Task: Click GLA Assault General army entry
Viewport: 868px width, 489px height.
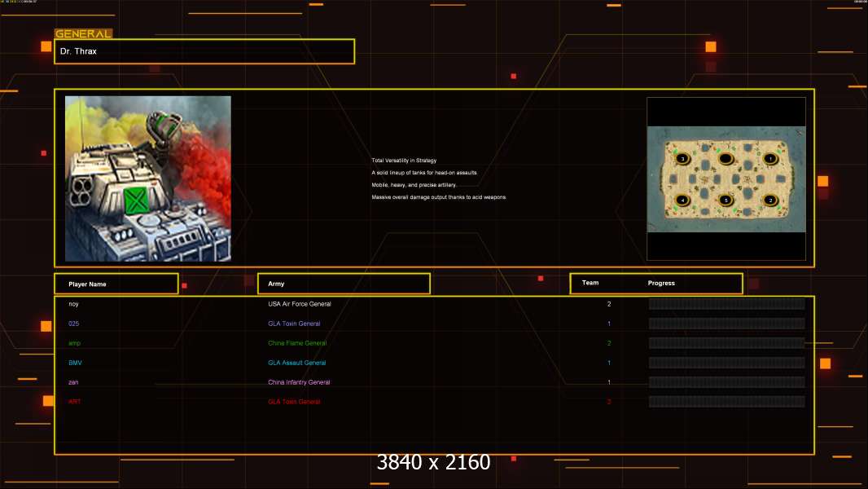Action: tap(296, 363)
